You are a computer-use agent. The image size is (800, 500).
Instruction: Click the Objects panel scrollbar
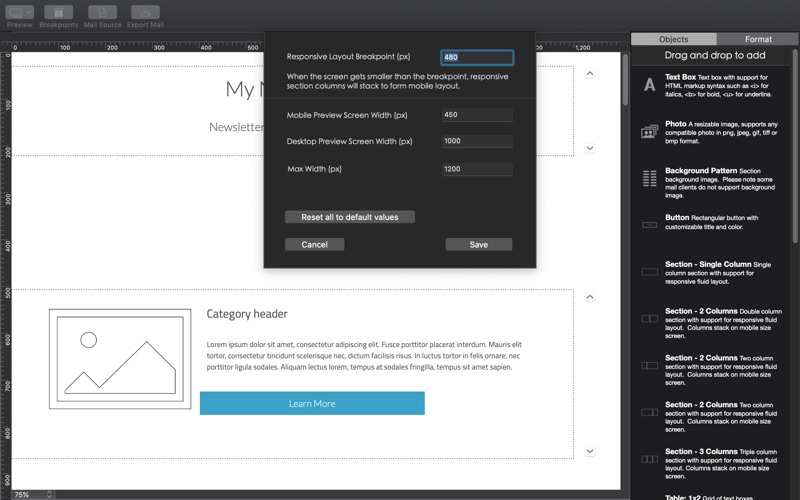pos(796,146)
